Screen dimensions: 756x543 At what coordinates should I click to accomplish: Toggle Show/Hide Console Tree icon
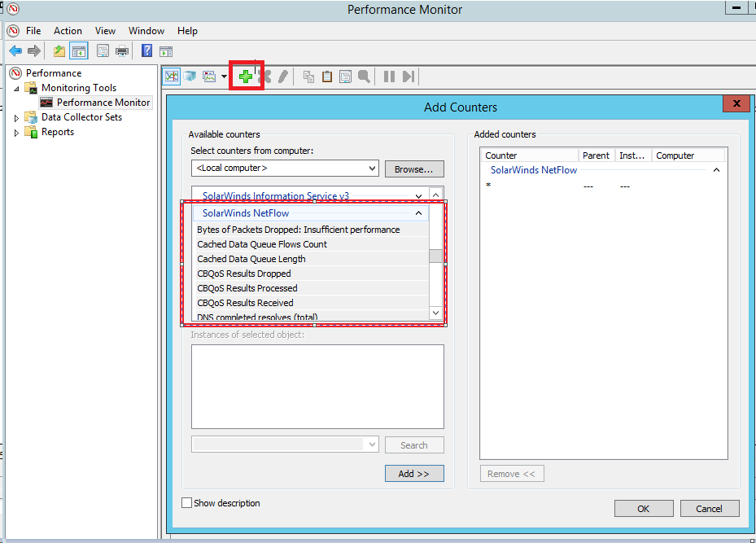coord(79,50)
